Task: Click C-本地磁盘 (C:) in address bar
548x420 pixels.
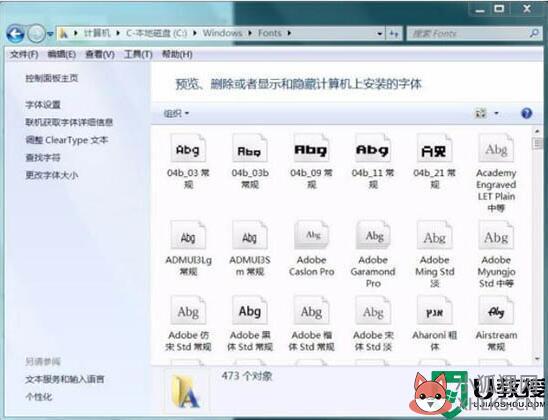Action: (156, 33)
